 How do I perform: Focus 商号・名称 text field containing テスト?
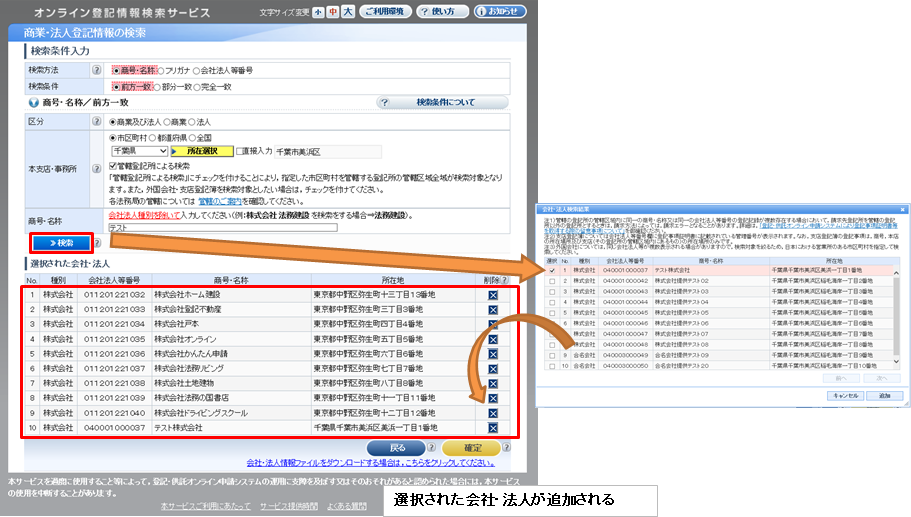coord(223,228)
